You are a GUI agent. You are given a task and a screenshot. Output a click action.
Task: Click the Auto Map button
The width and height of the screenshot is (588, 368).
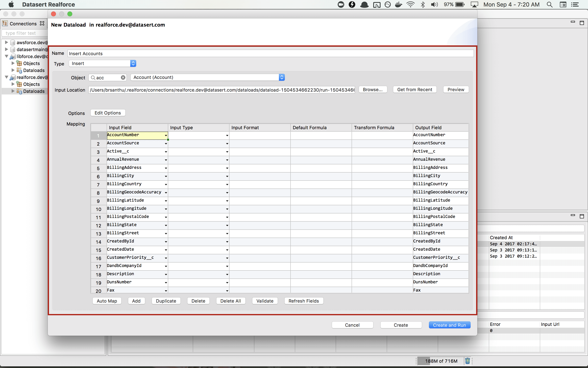click(x=107, y=301)
